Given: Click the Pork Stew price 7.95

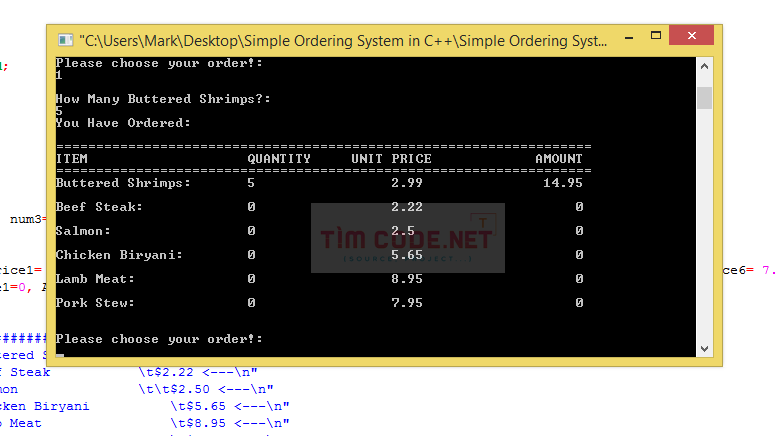Looking at the screenshot, I should 407,303.
